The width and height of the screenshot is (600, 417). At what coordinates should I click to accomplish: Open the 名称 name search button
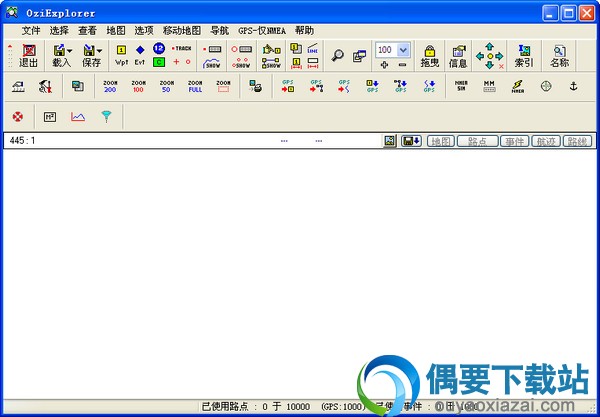[x=559, y=56]
